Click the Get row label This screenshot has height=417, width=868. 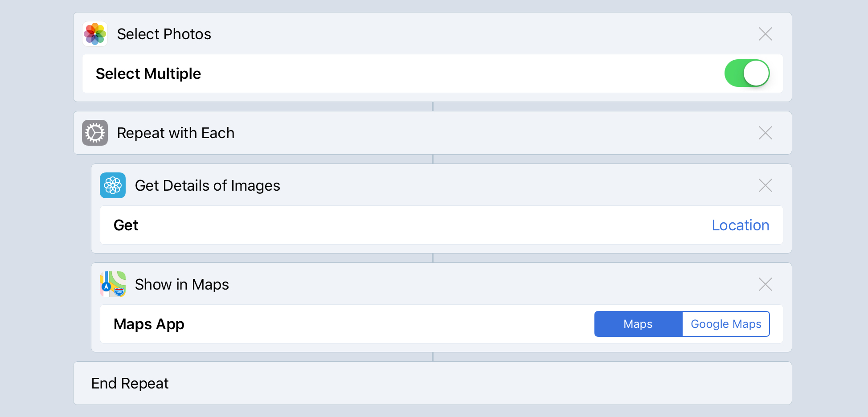tap(126, 225)
